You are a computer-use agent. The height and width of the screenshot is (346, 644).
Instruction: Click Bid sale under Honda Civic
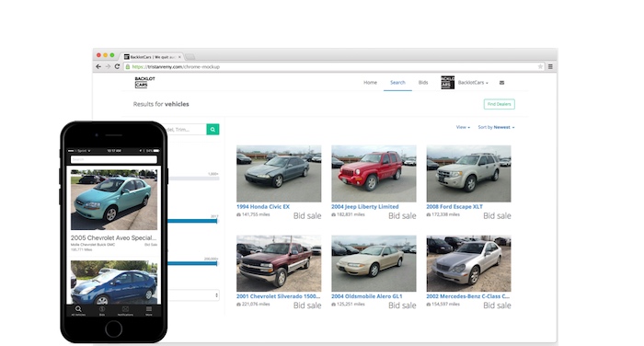[307, 215]
